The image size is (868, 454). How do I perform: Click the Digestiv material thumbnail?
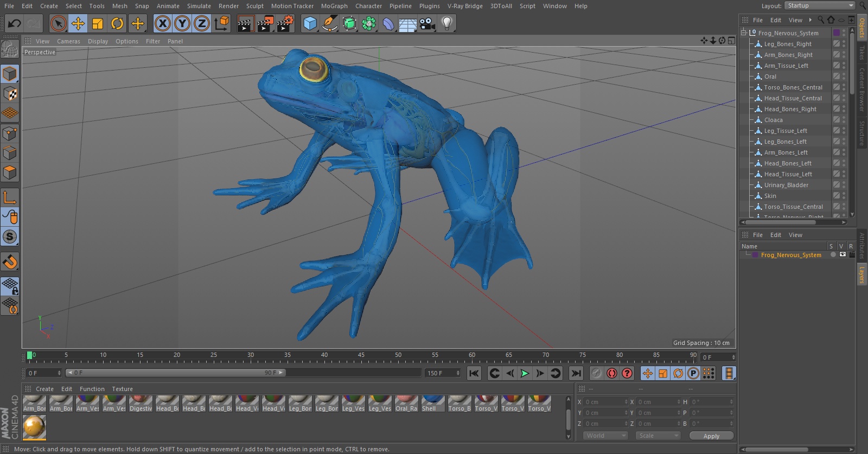click(x=141, y=403)
